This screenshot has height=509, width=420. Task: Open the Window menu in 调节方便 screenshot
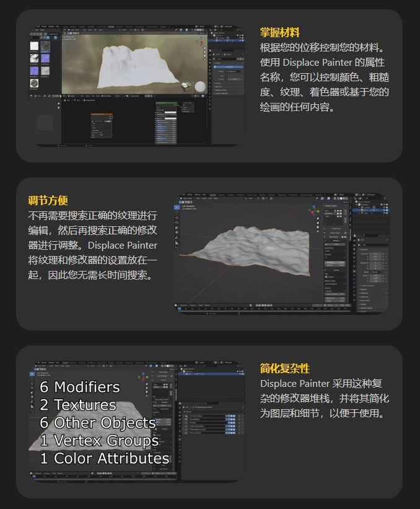coord(197,195)
